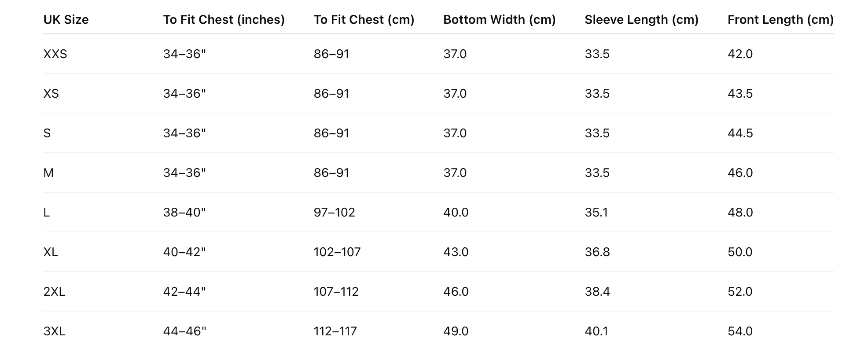868x360 pixels.
Task: Click the 44–46" chest measurement
Action: point(184,331)
